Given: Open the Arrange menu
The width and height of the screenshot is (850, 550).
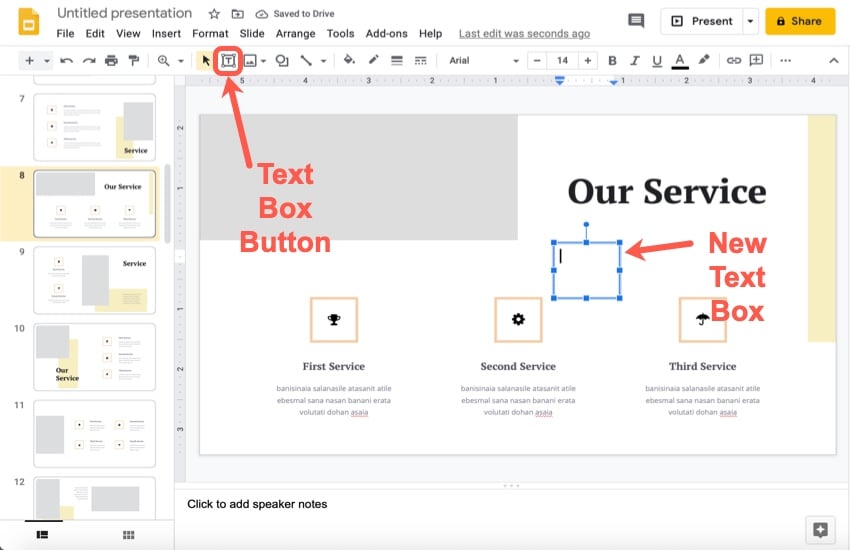Looking at the screenshot, I should (295, 33).
